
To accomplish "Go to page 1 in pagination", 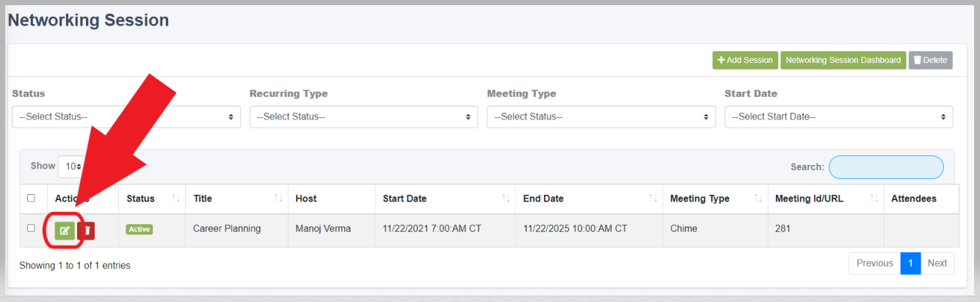I will (x=910, y=263).
